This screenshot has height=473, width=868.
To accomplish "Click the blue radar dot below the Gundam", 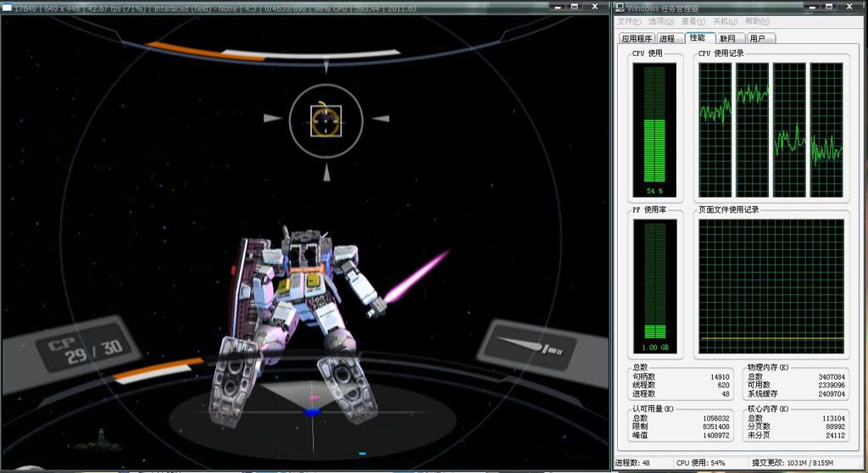I will [x=312, y=412].
